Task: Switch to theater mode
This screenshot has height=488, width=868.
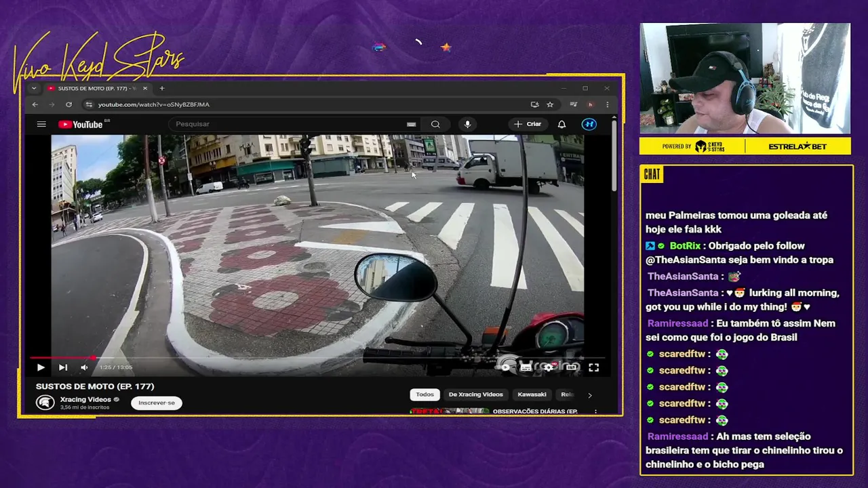Action: pos(572,367)
